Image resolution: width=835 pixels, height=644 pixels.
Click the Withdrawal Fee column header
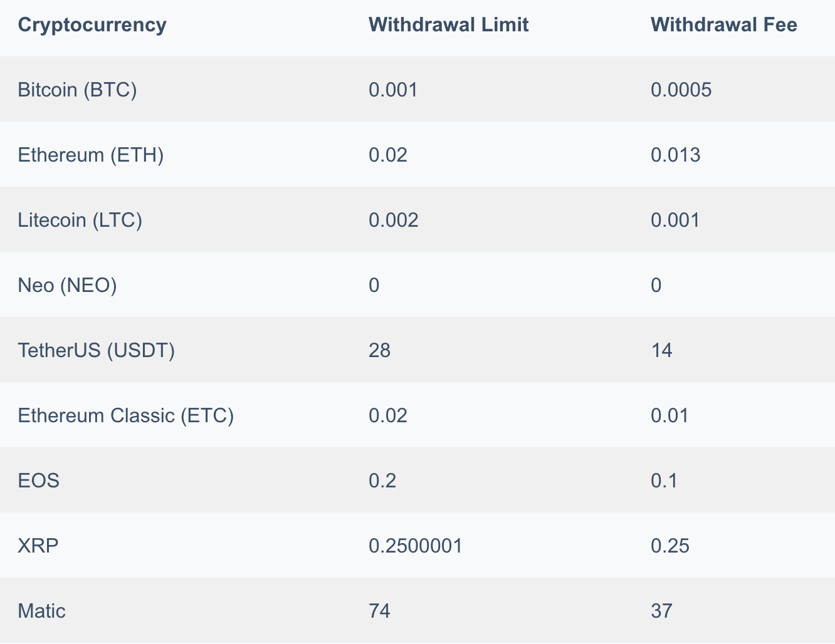tap(723, 25)
